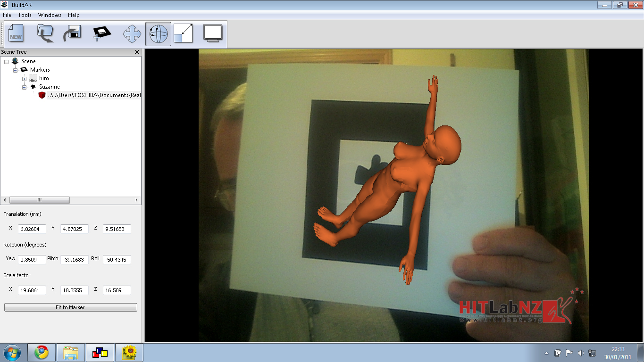This screenshot has width=644, height=362.
Task: Select the globe rotate tool
Action: [x=158, y=34]
